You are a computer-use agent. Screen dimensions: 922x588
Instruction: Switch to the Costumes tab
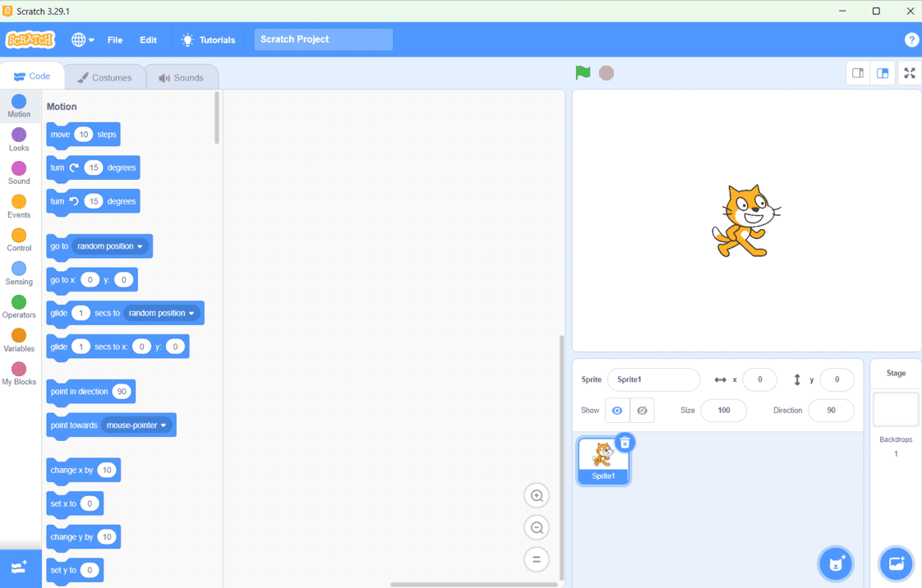pyautogui.click(x=104, y=78)
